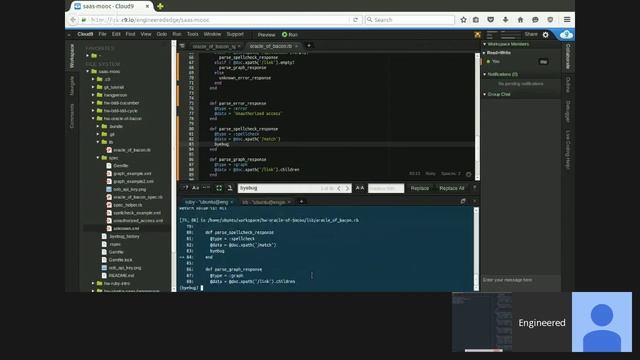The image size is (640, 360).
Task: Collapse Notifications section
Action: click(485, 74)
